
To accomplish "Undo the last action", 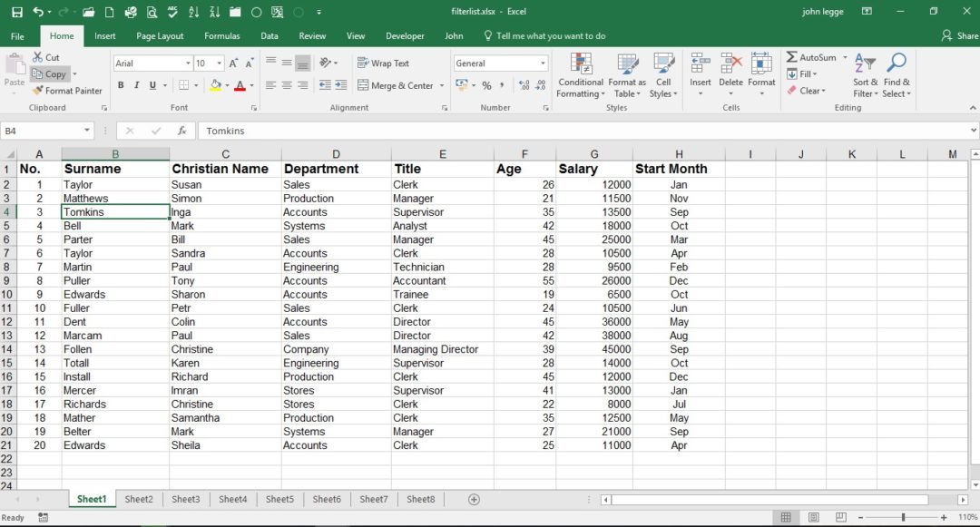I will [38, 12].
